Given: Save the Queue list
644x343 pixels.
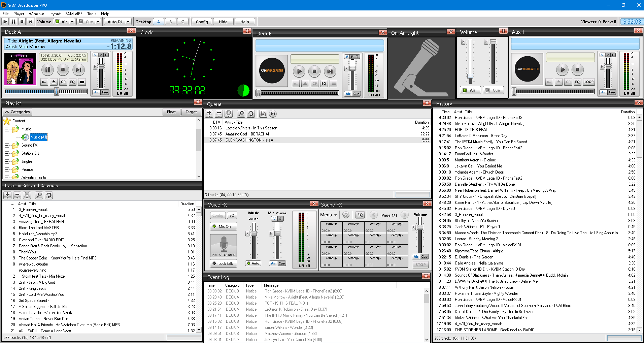Looking at the screenshot, I should (229, 114).
